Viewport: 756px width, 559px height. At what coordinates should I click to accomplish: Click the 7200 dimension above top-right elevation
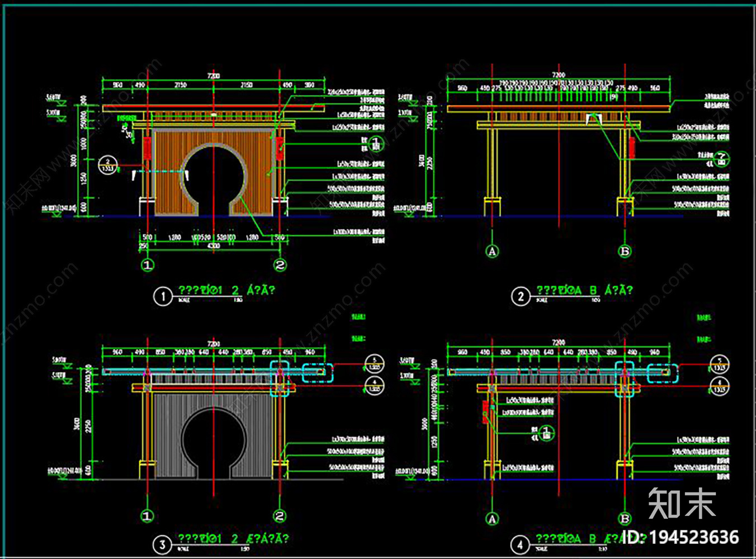click(x=558, y=75)
